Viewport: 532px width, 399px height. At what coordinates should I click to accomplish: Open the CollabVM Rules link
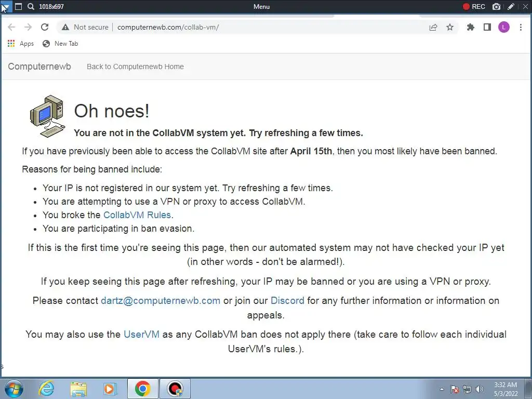[137, 215]
